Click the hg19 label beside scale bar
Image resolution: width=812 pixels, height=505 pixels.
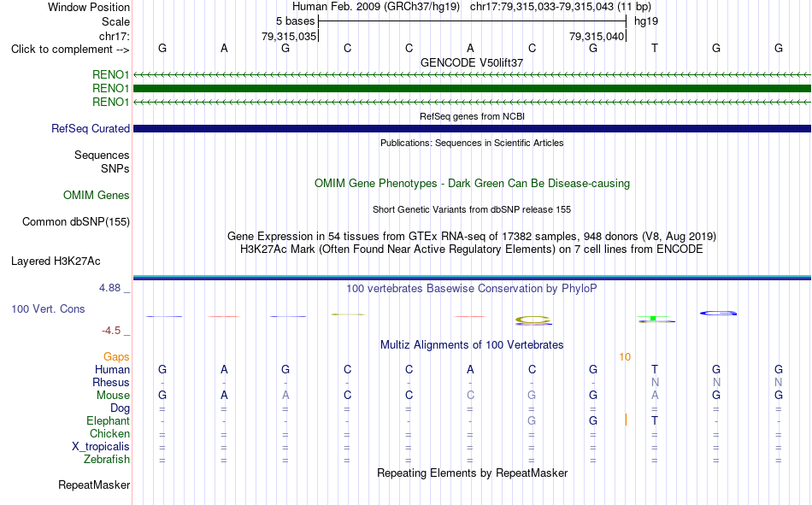click(x=646, y=21)
